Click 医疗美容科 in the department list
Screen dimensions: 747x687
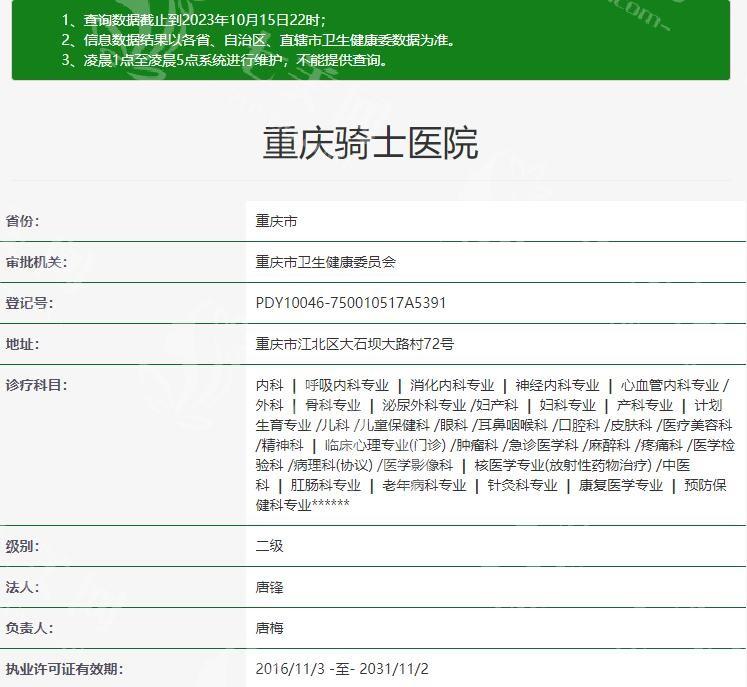point(697,425)
